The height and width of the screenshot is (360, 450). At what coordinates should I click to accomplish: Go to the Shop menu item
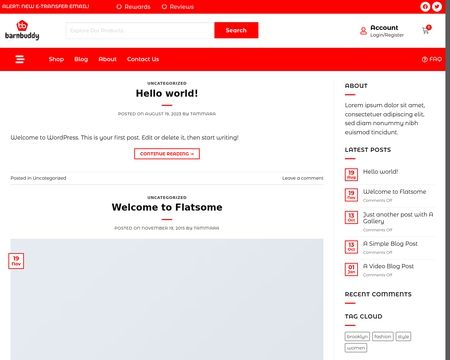[56, 59]
